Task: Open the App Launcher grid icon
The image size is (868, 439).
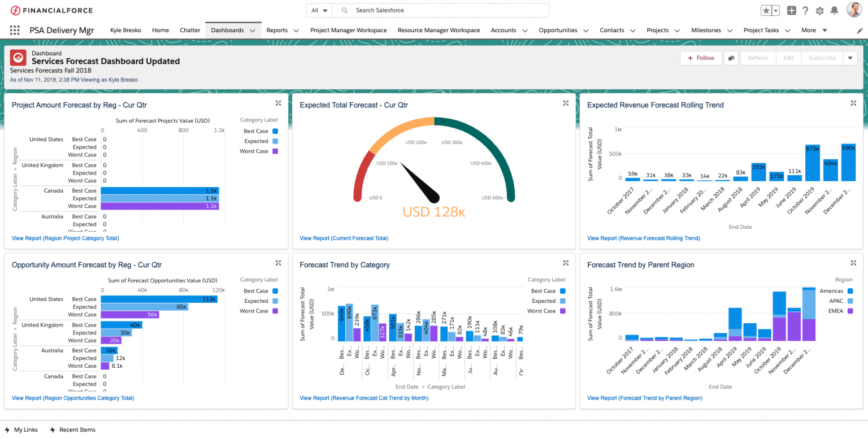Action: (x=15, y=31)
